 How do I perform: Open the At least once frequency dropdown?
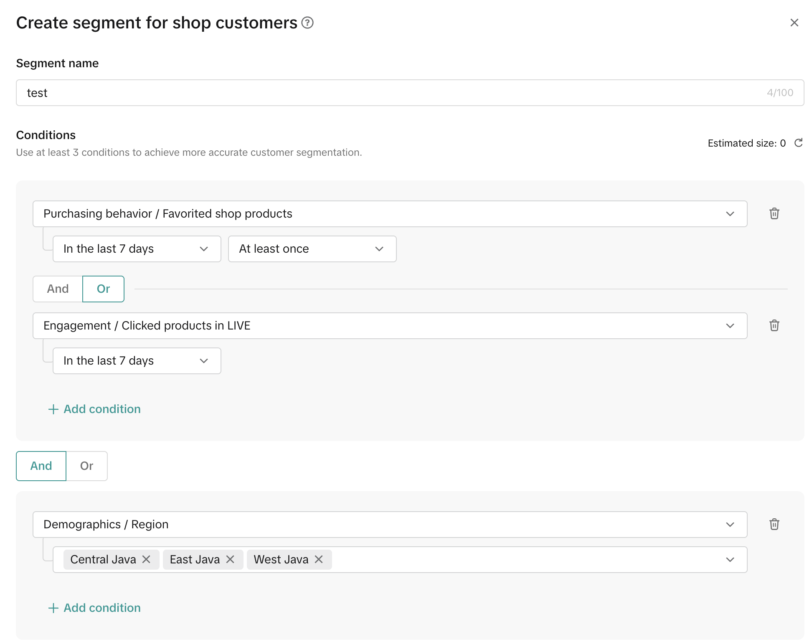[312, 248]
